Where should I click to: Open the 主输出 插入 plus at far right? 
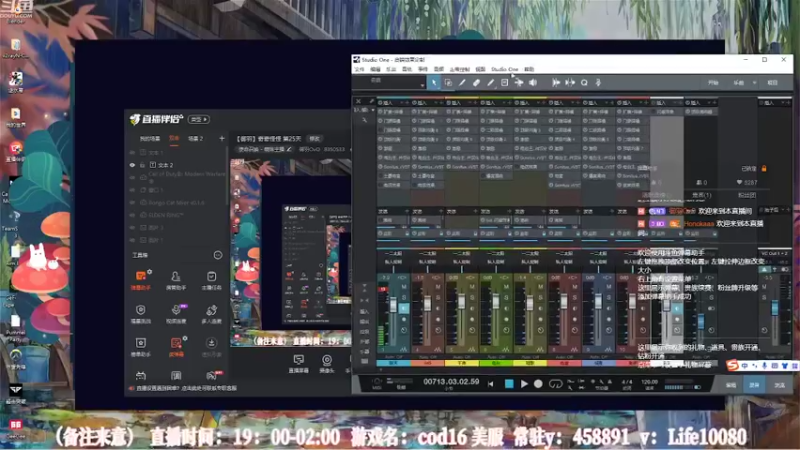pyautogui.click(x=788, y=103)
